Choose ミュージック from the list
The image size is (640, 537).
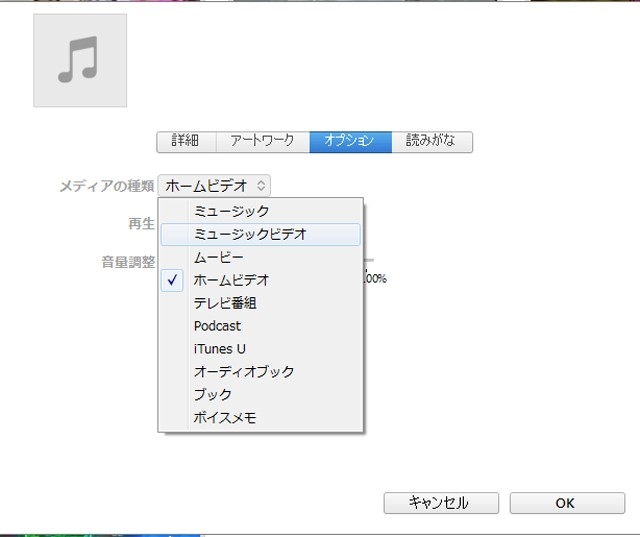[x=231, y=211]
